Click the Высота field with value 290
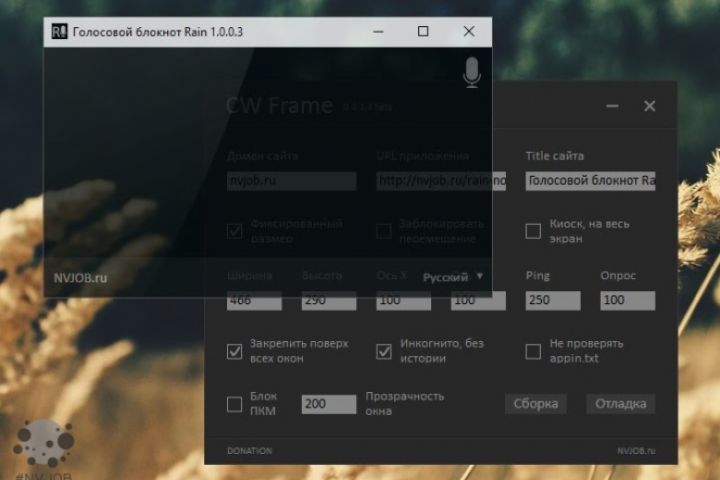The height and width of the screenshot is (480, 720). (x=329, y=300)
